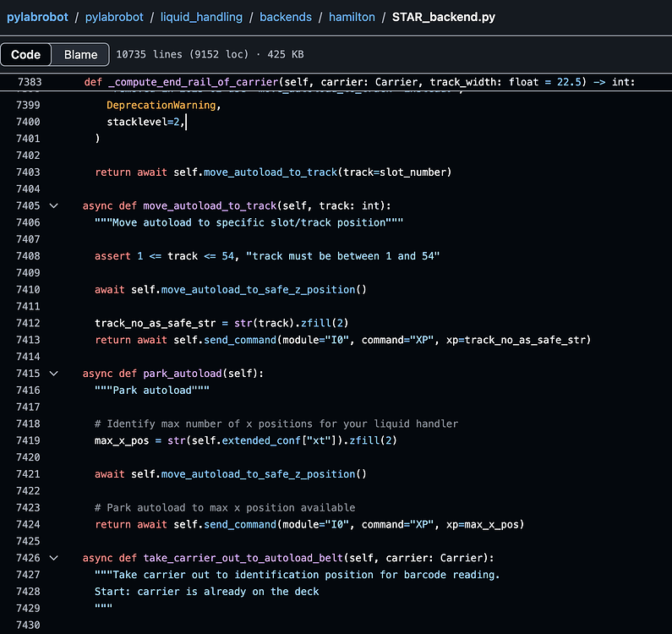Click track_no_as_safe_str variable assignment
The height and width of the screenshot is (634, 672).
pos(156,323)
